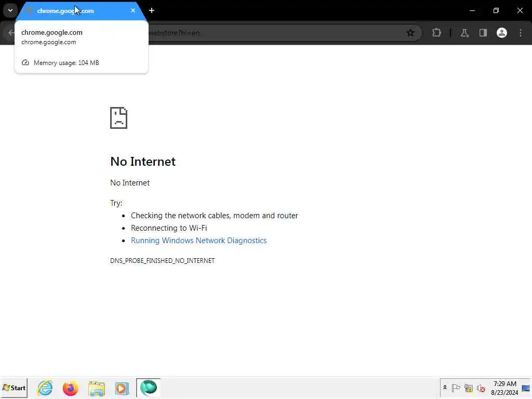Click the No Internet heading
This screenshot has height=399, width=532.
[x=143, y=162]
